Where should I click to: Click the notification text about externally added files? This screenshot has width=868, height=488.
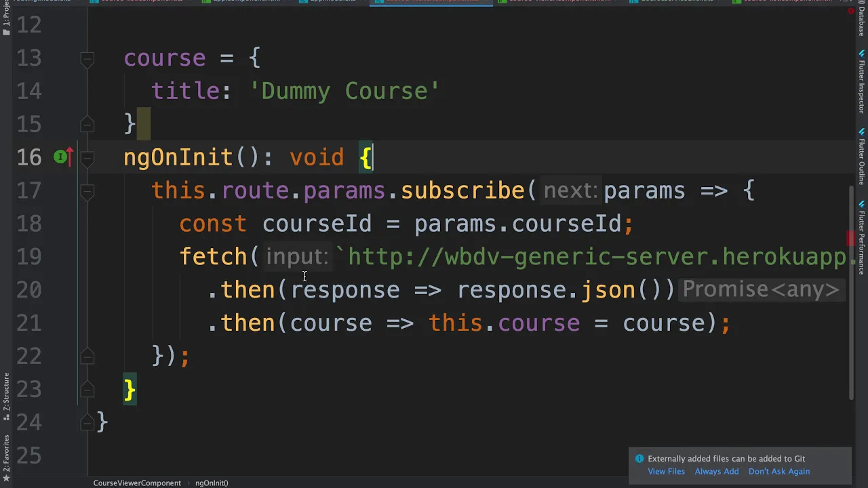(726, 459)
